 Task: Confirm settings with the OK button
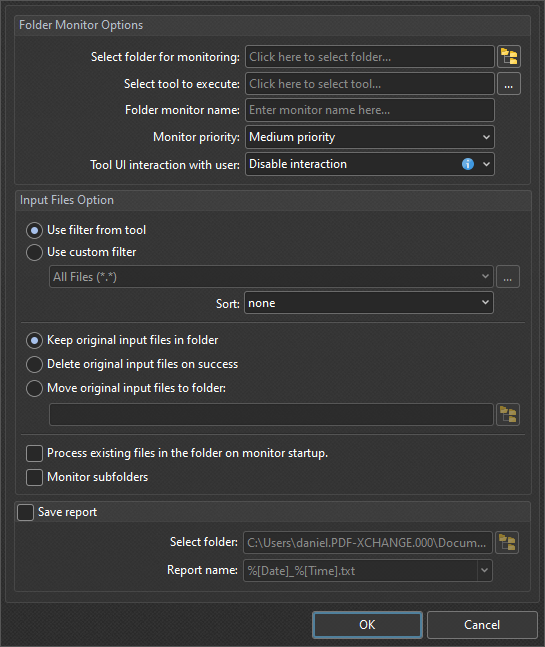(367, 625)
